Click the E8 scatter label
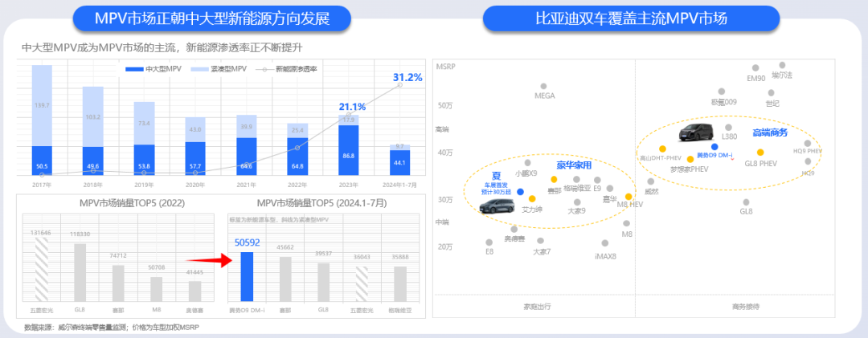The width and height of the screenshot is (868, 338). [489, 252]
